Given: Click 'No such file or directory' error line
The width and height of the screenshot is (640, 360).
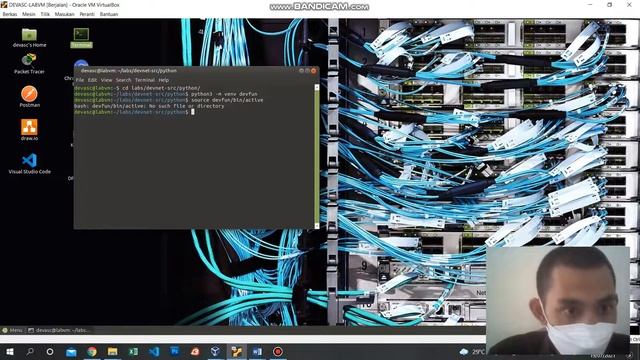Looking at the screenshot, I should [149, 106].
